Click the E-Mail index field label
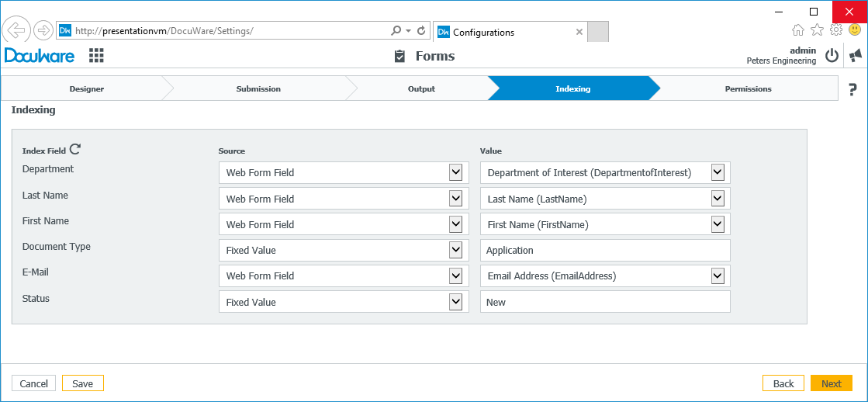Image resolution: width=868 pixels, height=402 pixels. [x=36, y=272]
